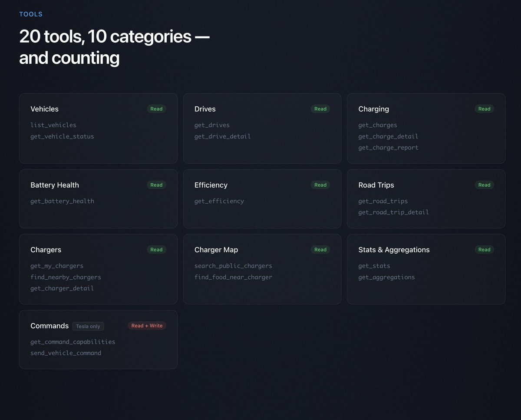Click get_charges tool name

[378, 125]
